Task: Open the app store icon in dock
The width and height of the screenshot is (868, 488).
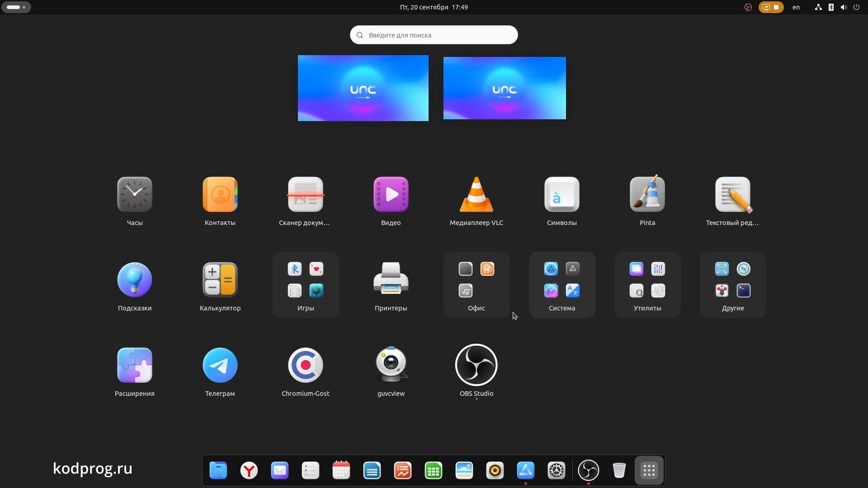Action: (526, 470)
